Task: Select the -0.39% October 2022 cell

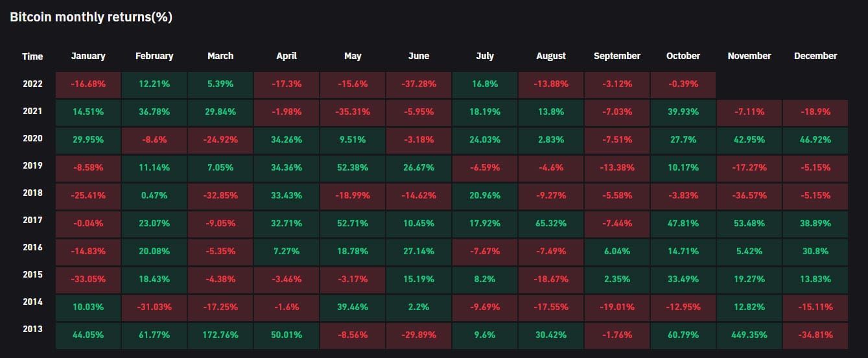Action: [x=683, y=85]
